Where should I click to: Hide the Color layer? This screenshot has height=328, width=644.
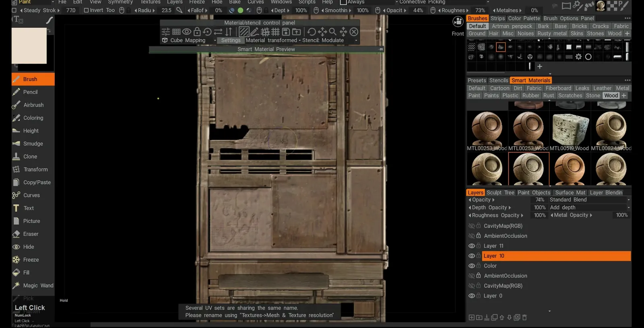point(472,266)
